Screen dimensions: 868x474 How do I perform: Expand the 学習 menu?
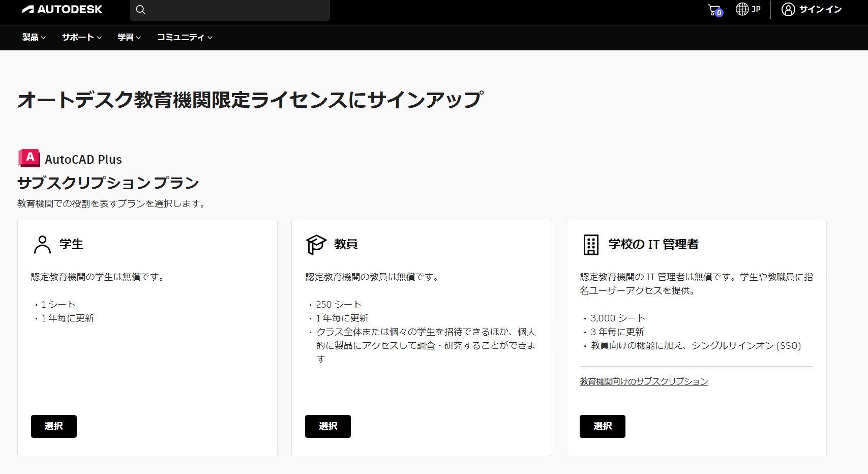click(129, 37)
